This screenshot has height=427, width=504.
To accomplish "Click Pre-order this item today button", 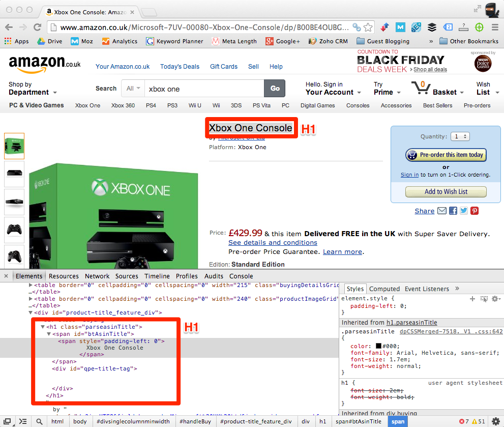I will (446, 155).
